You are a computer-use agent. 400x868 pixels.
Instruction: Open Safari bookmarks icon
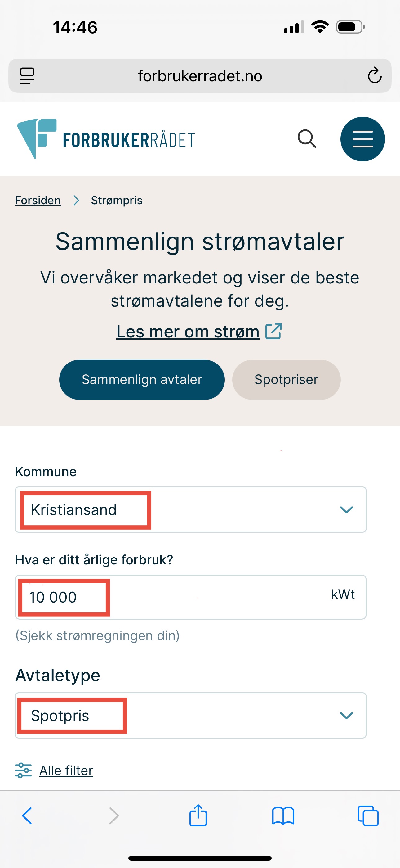click(283, 816)
